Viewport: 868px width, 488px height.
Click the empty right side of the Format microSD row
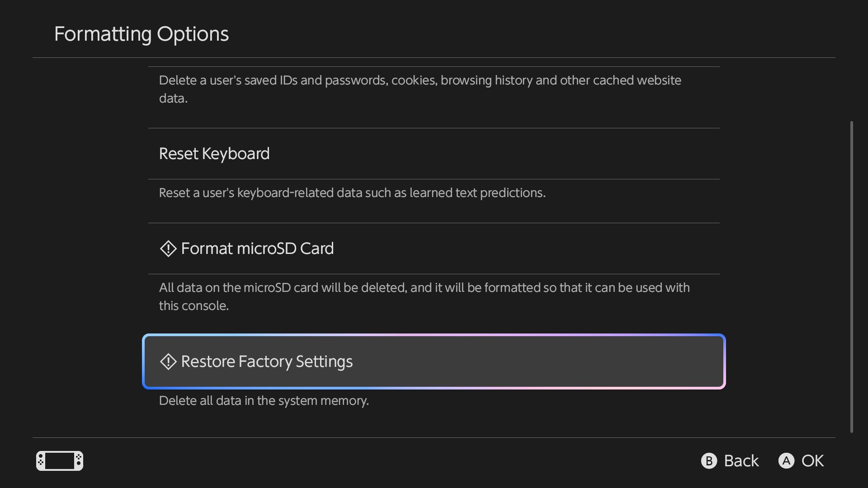tap(588, 249)
